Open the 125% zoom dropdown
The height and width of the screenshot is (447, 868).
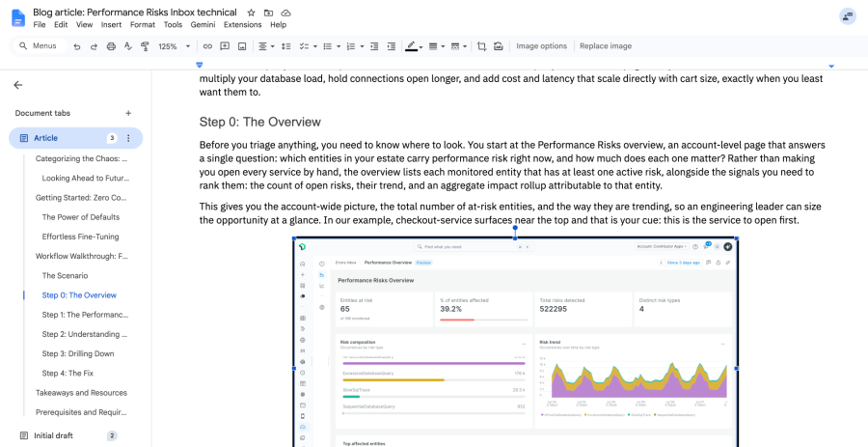pyautogui.click(x=174, y=46)
